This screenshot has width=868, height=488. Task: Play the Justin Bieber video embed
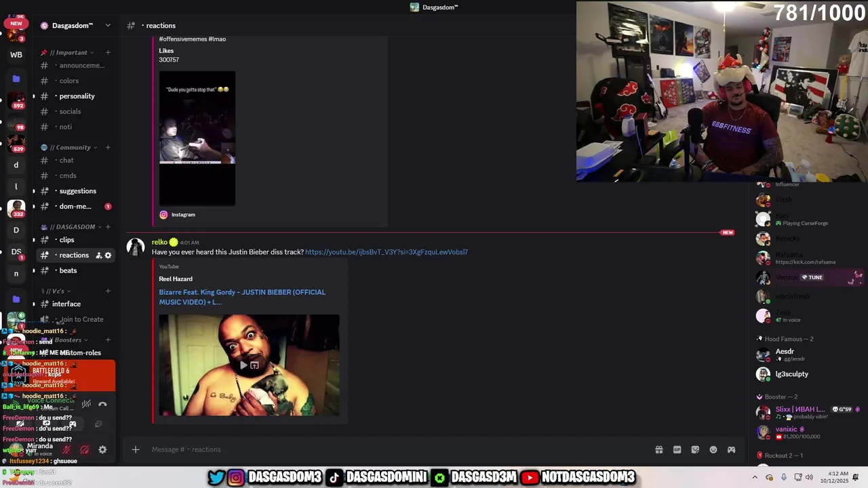243,365
